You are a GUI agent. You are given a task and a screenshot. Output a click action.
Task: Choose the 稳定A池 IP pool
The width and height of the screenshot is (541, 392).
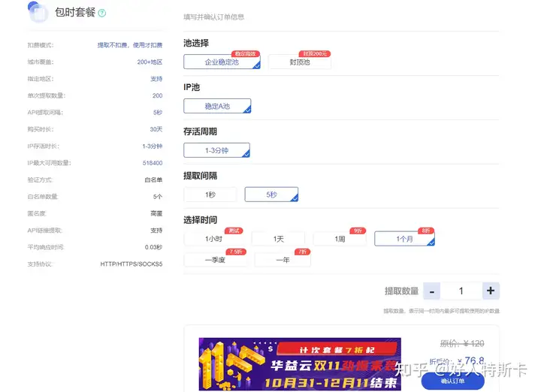tap(217, 106)
